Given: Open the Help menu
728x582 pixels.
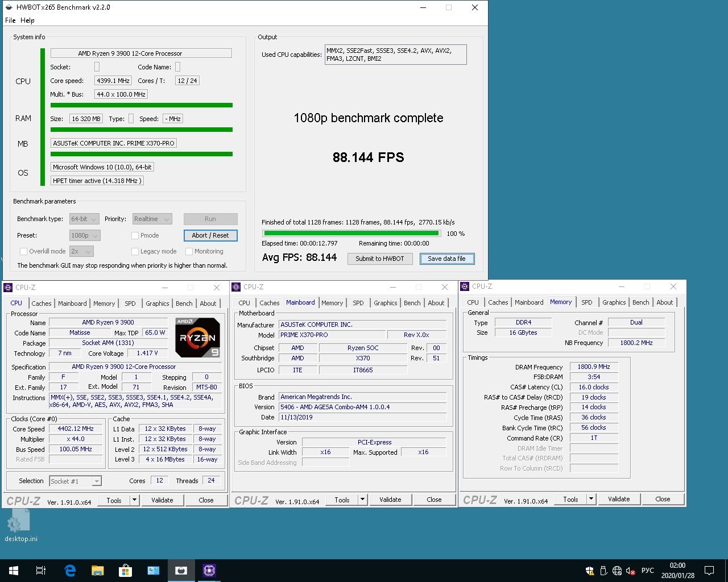Looking at the screenshot, I should coord(27,20).
